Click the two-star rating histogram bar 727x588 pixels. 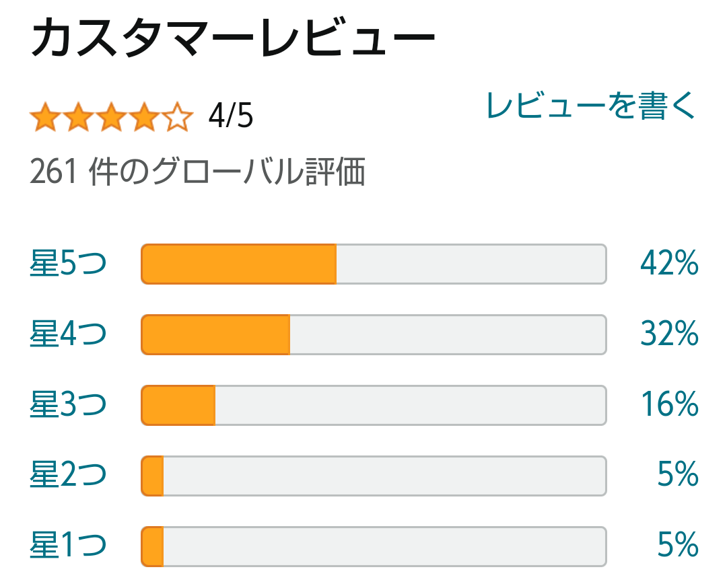tap(374, 476)
